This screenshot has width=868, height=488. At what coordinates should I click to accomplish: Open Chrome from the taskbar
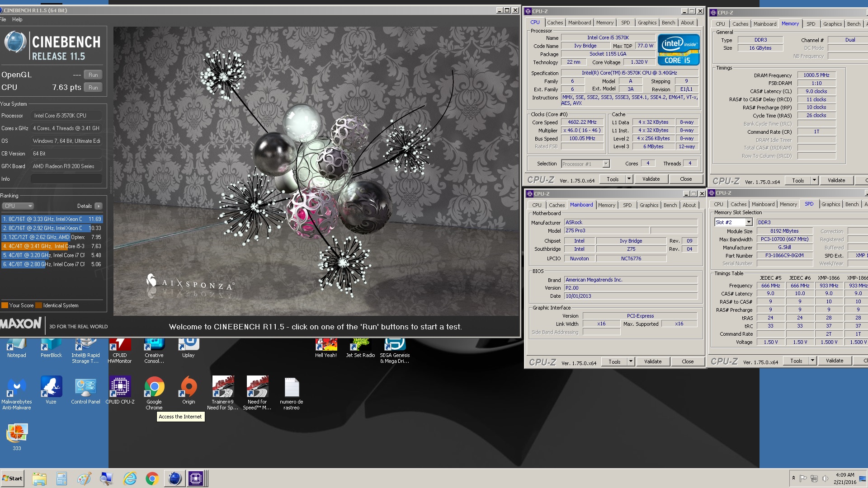pyautogui.click(x=152, y=479)
